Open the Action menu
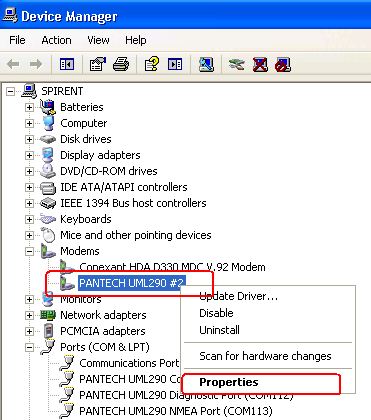The width and height of the screenshot is (371, 420). 56,40
